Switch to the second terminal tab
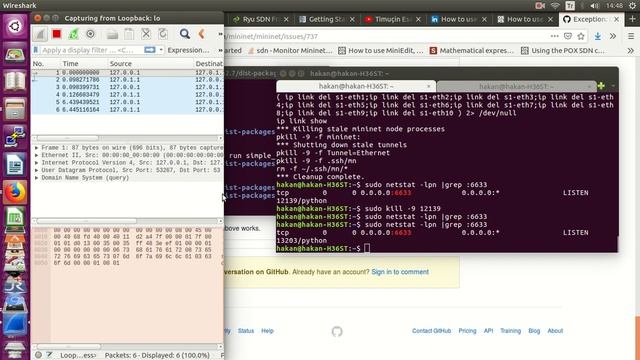 tap(516, 87)
